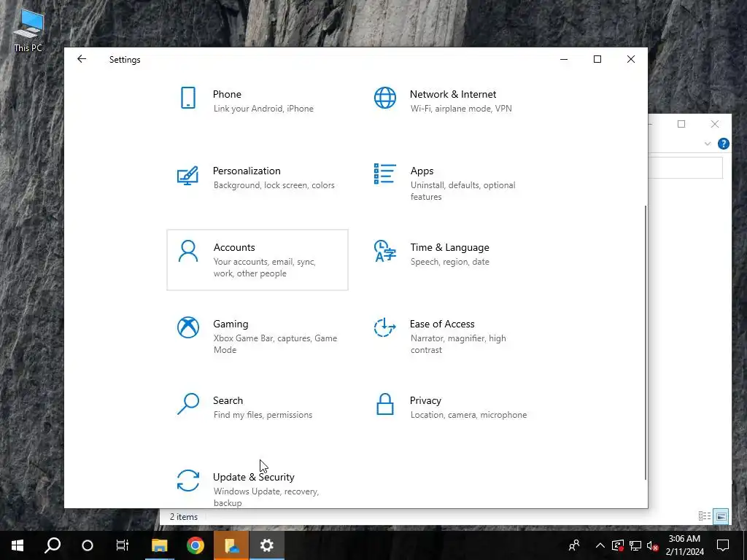Click the Update & Security refresh icon
The height and width of the screenshot is (560, 747).
(x=188, y=481)
